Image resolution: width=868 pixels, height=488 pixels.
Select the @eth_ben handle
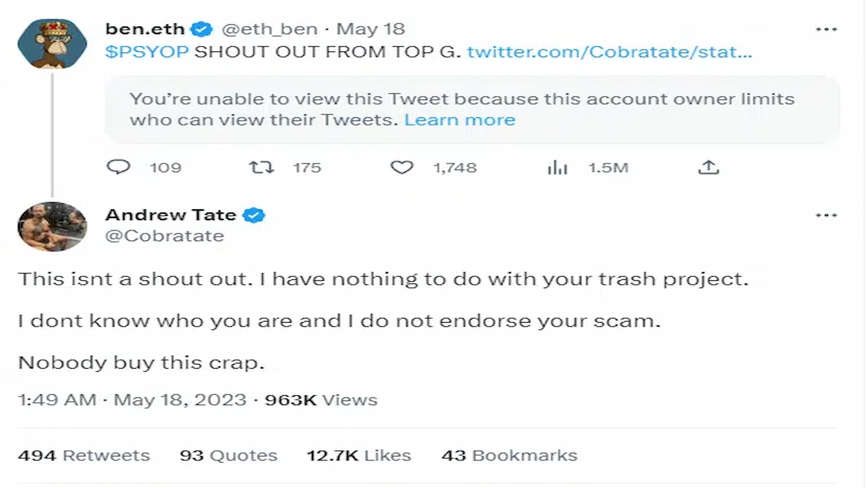pos(270,29)
